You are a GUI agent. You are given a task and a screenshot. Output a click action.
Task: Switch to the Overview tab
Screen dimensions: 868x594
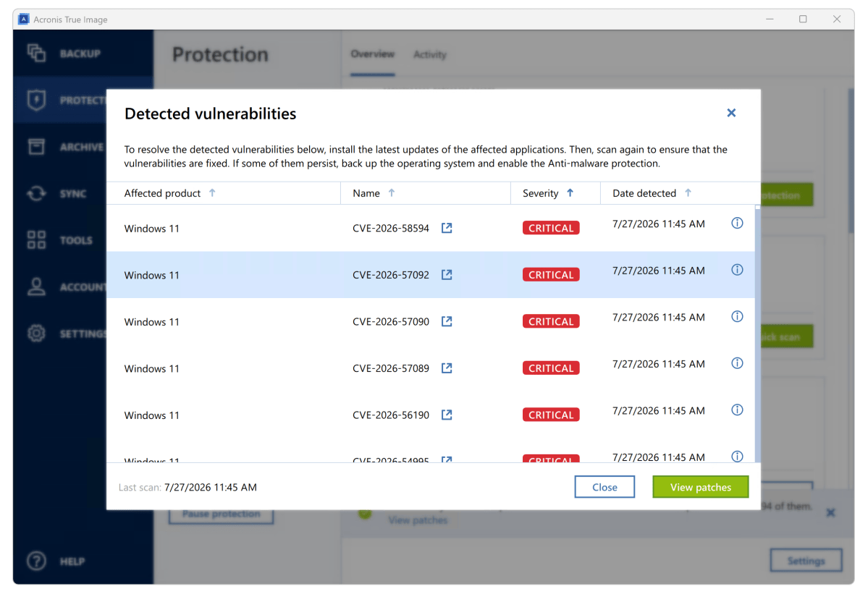[373, 54]
